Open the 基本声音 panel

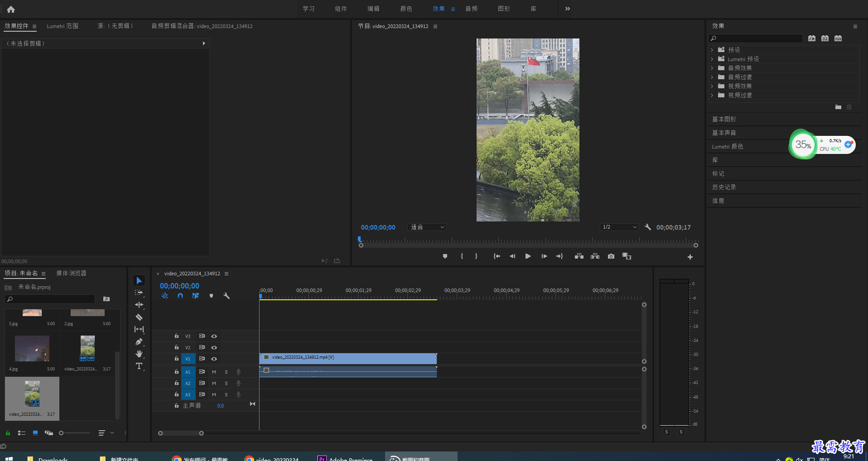[724, 133]
